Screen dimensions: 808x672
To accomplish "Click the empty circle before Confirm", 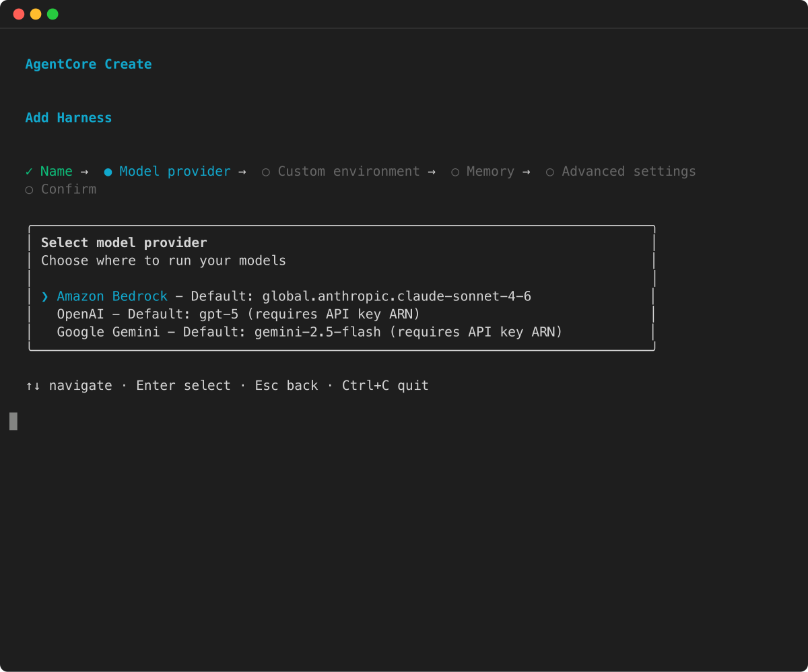I will (29, 191).
